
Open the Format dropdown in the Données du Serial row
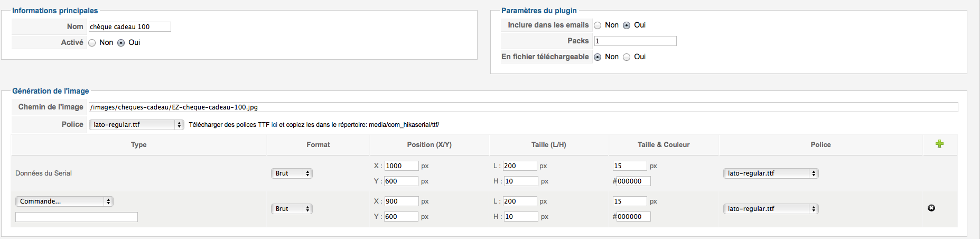pos(292,173)
